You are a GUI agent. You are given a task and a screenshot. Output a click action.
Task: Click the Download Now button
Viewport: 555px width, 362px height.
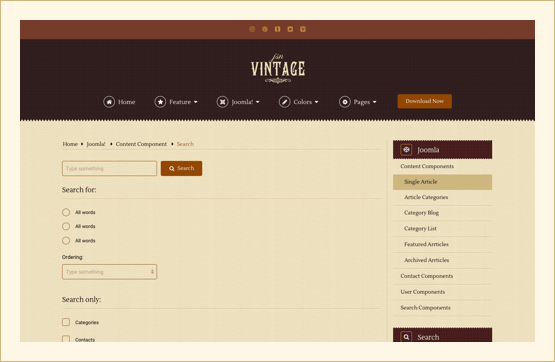point(424,101)
